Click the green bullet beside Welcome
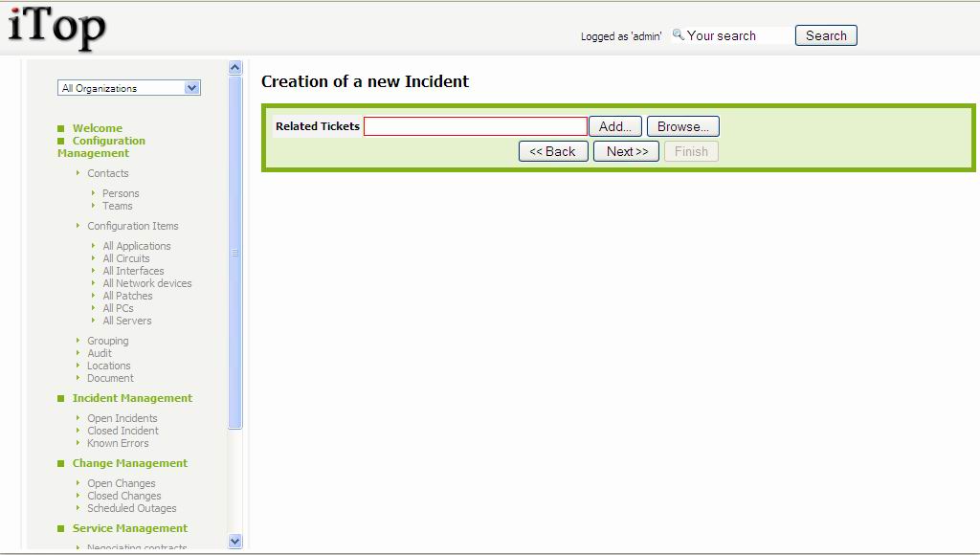The width and height of the screenshot is (980, 555). pyautogui.click(x=60, y=129)
